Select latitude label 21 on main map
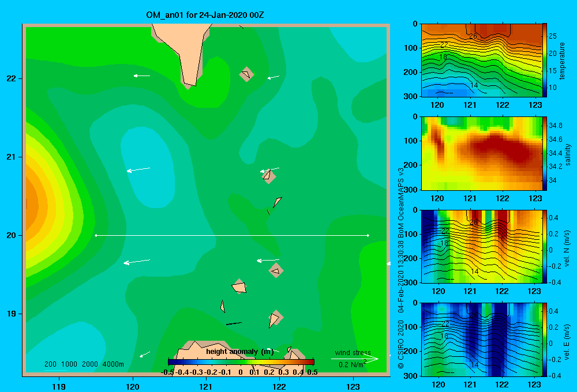Viewport: 577px width, 392px height. [12, 157]
